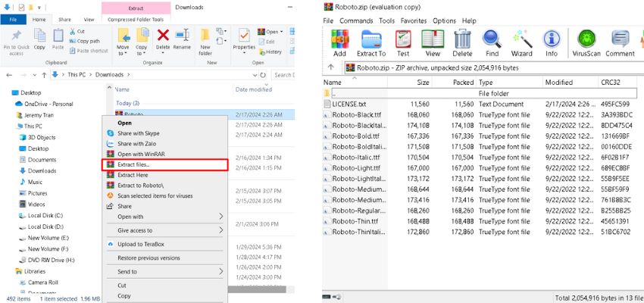Choose Extract Here from the context menu
Viewport: 644px width, 303px height.
(x=164, y=175)
